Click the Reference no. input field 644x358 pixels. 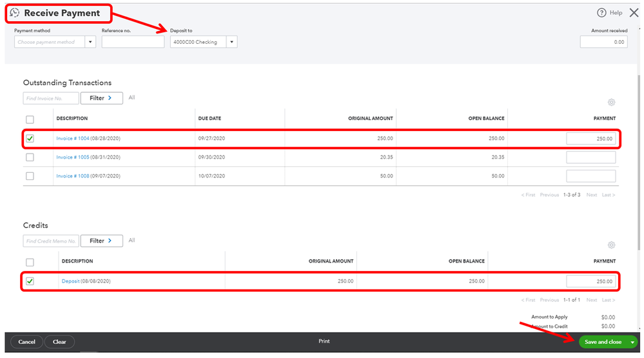click(x=133, y=42)
